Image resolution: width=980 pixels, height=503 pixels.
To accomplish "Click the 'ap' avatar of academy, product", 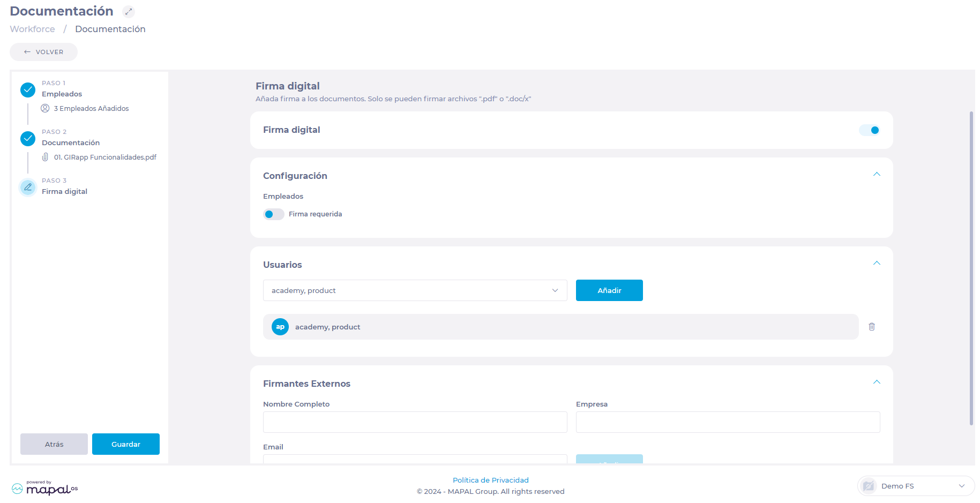I will click(x=280, y=327).
